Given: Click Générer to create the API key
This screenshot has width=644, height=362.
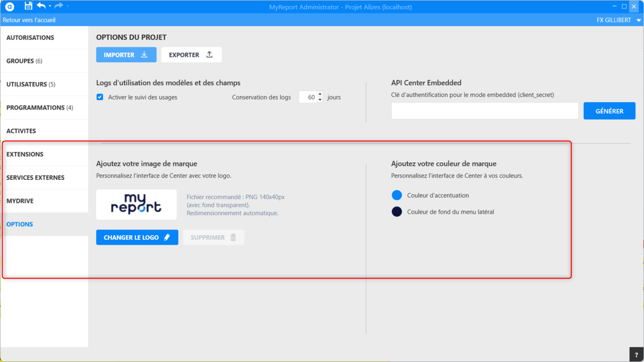Looking at the screenshot, I should point(609,111).
